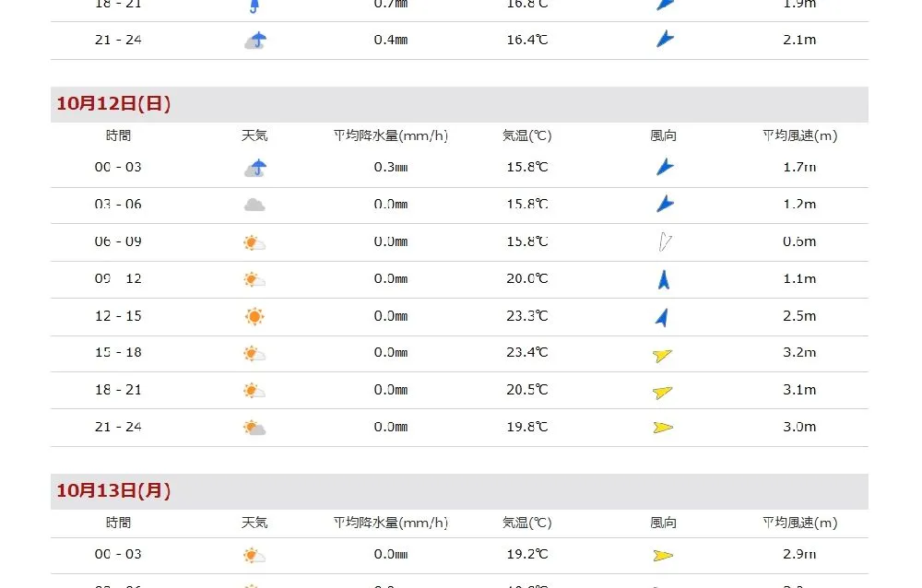Click the sunny icon in the 12-15 row
This screenshot has width=922, height=588.
point(254,316)
